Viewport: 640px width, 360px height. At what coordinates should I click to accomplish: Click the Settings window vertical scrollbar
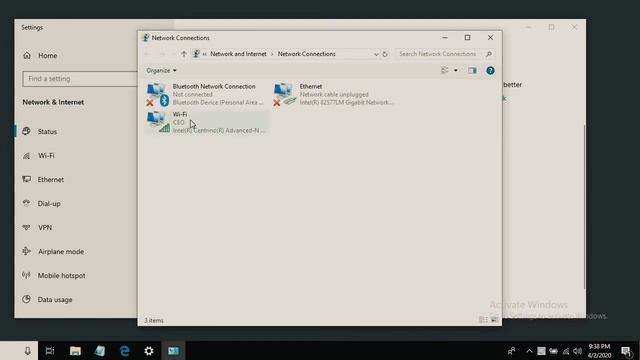pyautogui.click(x=584, y=206)
